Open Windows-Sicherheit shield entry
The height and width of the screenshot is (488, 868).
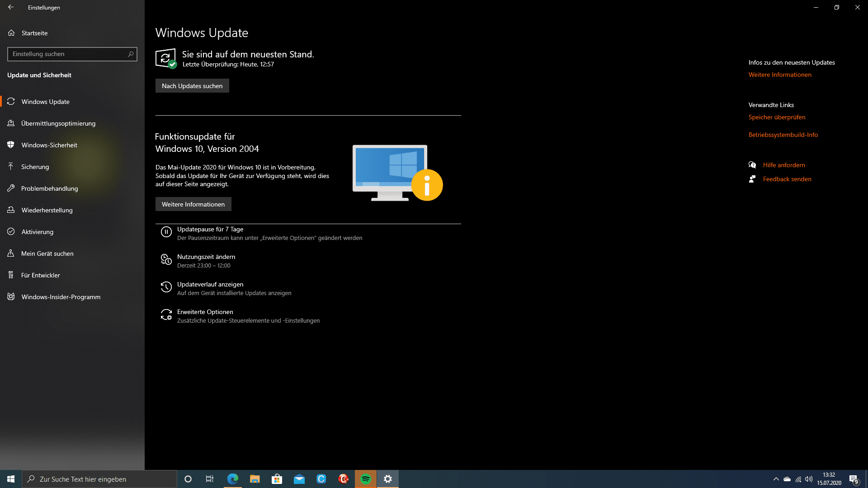point(72,145)
